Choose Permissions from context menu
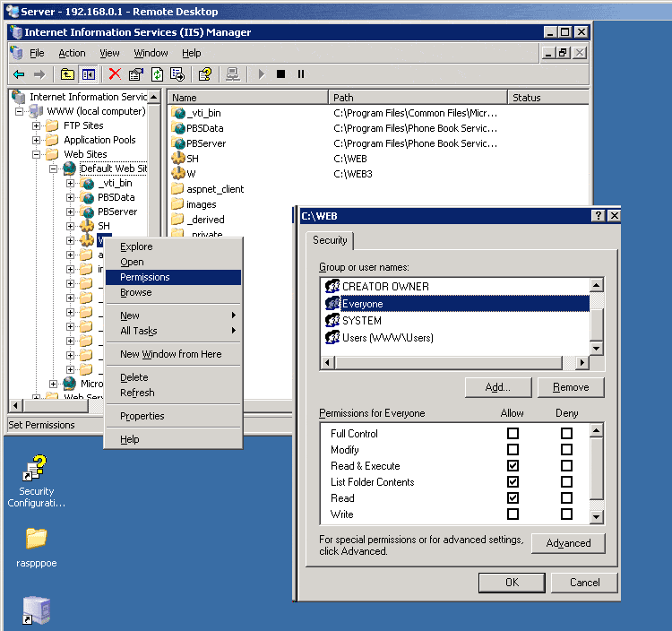This screenshot has height=631, width=672. click(173, 277)
